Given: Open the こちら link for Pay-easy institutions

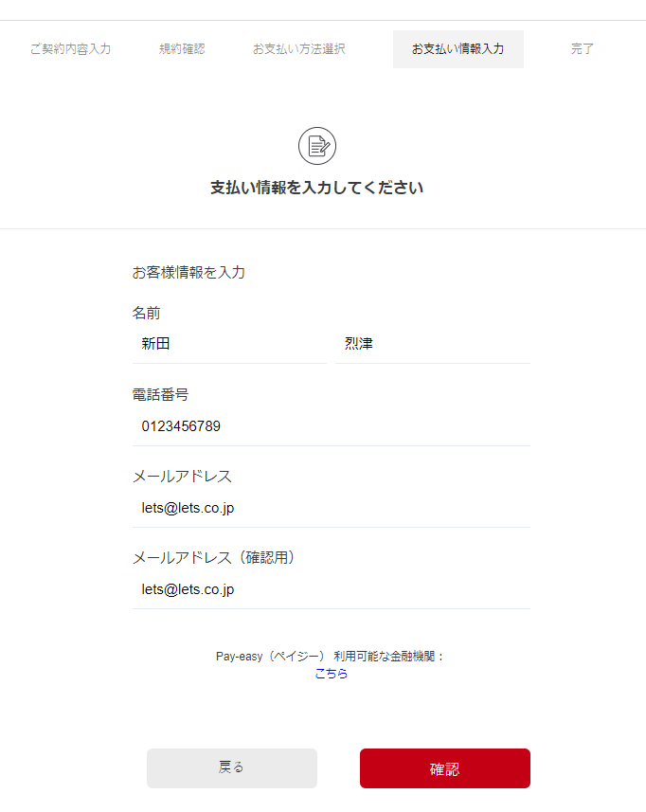Looking at the screenshot, I should (332, 674).
